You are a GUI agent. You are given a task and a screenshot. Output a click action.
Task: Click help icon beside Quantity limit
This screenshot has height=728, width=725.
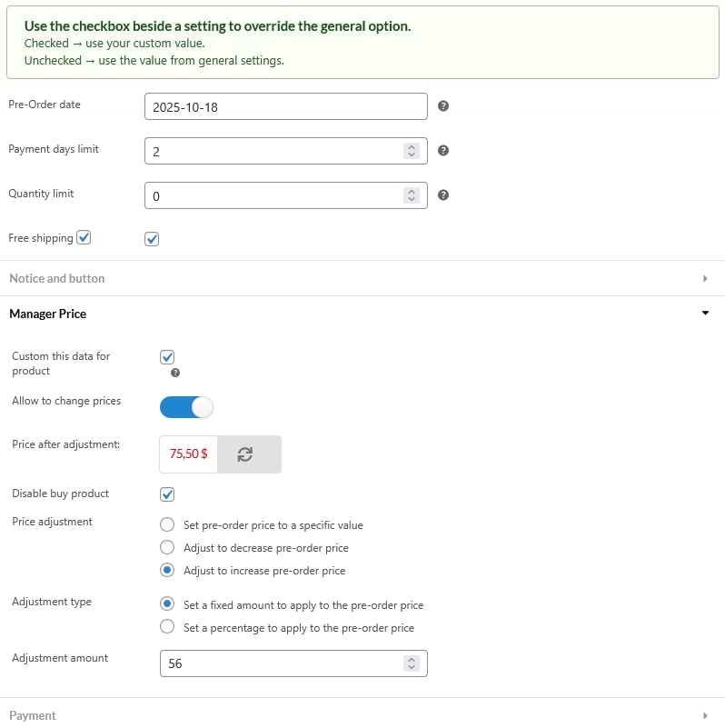coord(443,195)
